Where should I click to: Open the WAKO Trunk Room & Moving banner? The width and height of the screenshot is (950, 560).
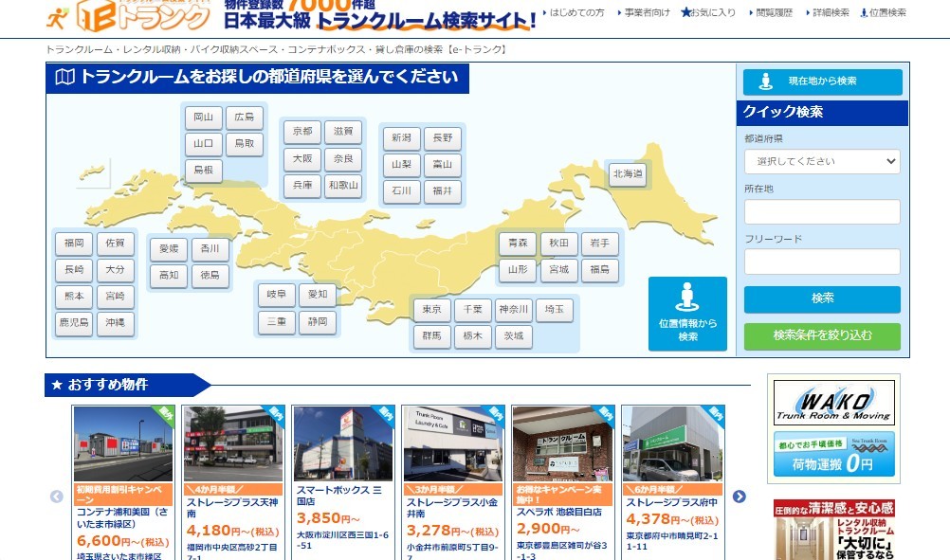[x=833, y=404]
